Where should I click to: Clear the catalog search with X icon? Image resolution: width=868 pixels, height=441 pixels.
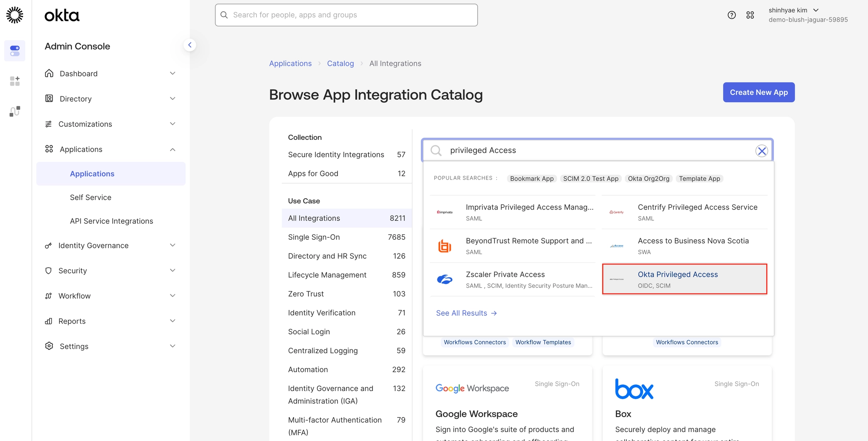coord(762,151)
